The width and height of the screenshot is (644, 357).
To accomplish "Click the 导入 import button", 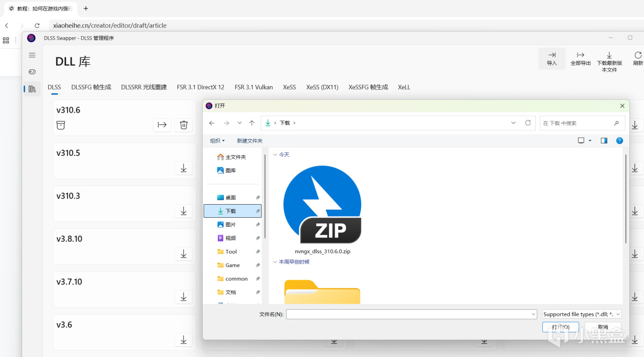I will [x=552, y=59].
